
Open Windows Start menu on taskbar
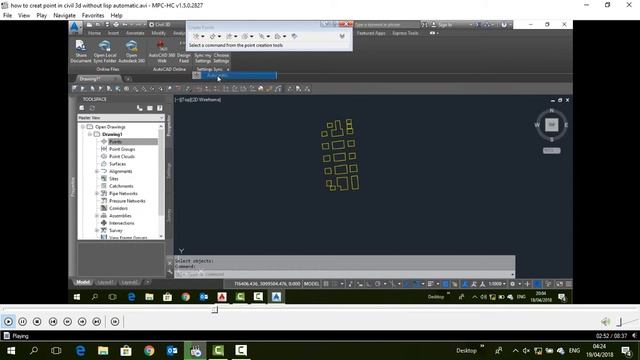tap(11, 351)
